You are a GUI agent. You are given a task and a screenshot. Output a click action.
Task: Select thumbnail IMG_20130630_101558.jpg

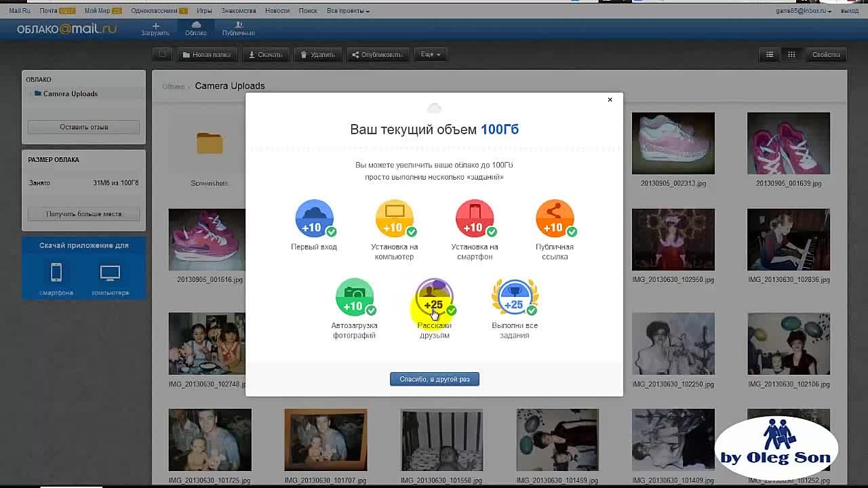[441, 439]
